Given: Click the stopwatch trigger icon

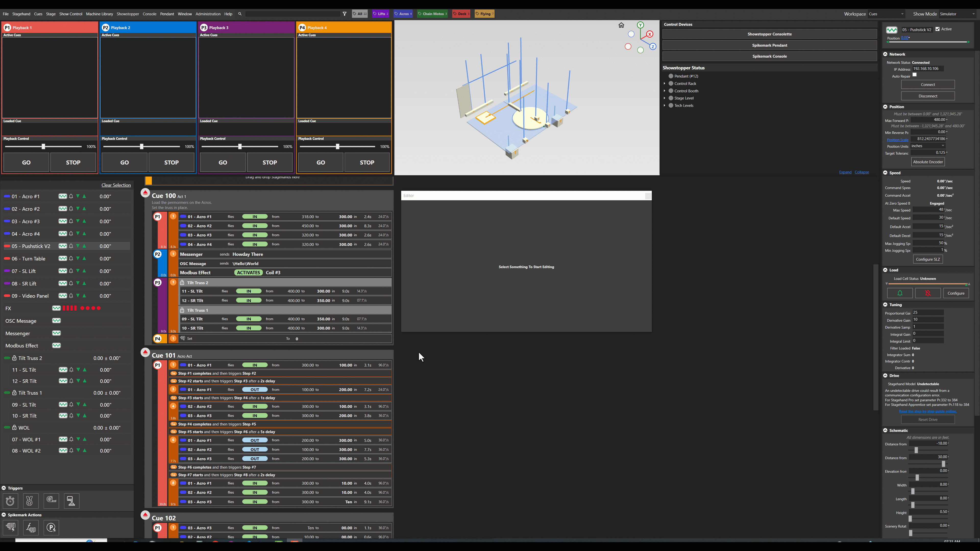Looking at the screenshot, I should (x=10, y=501).
